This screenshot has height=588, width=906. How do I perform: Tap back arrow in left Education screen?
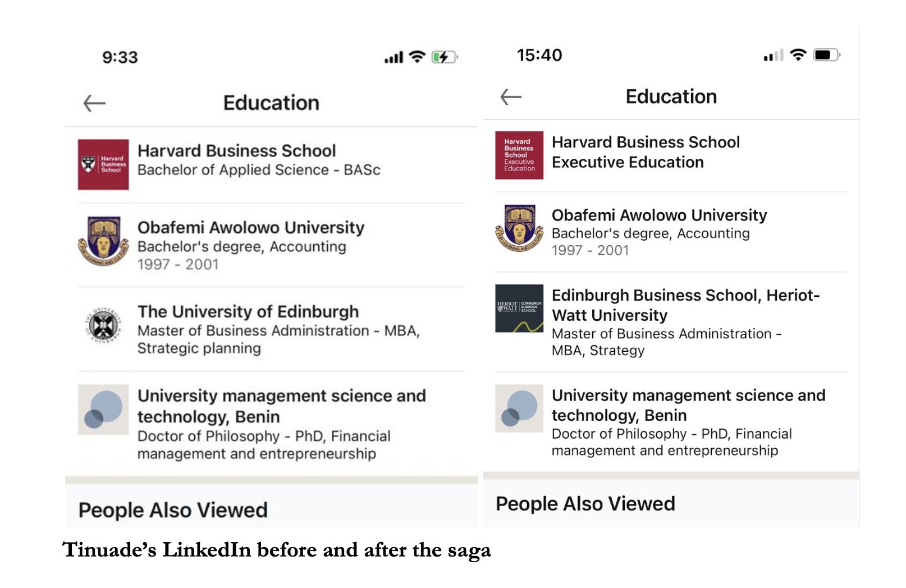click(x=94, y=103)
